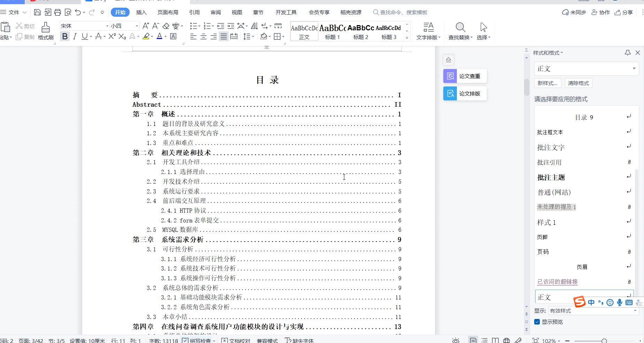Viewport: 644px width, 343px height.
Task: Toggle Italic formatting
Action: pyautogui.click(x=75, y=36)
